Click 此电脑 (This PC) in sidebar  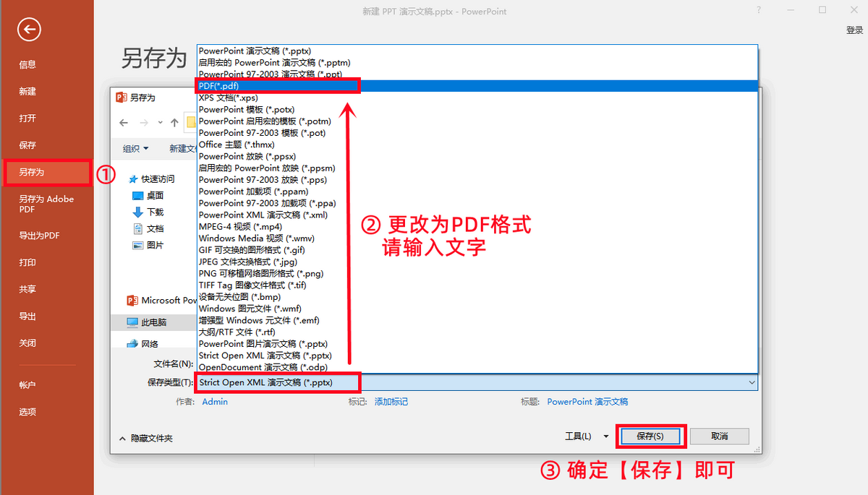[153, 322]
